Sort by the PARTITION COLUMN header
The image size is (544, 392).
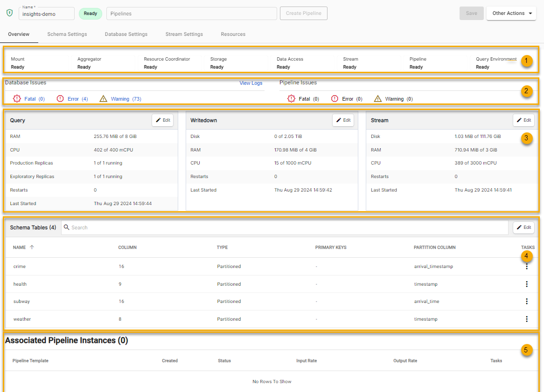coord(434,247)
